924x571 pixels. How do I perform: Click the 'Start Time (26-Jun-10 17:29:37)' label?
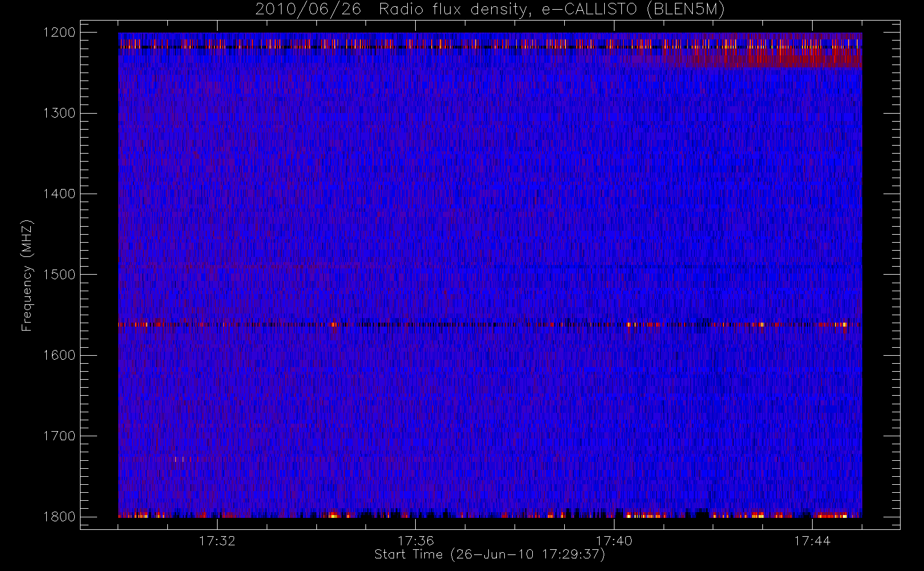489,554
